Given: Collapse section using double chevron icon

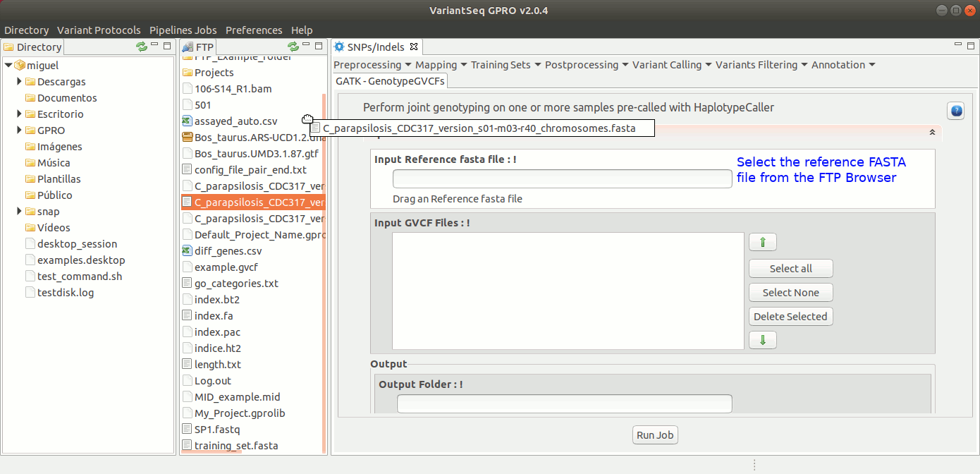Looking at the screenshot, I should (x=932, y=132).
